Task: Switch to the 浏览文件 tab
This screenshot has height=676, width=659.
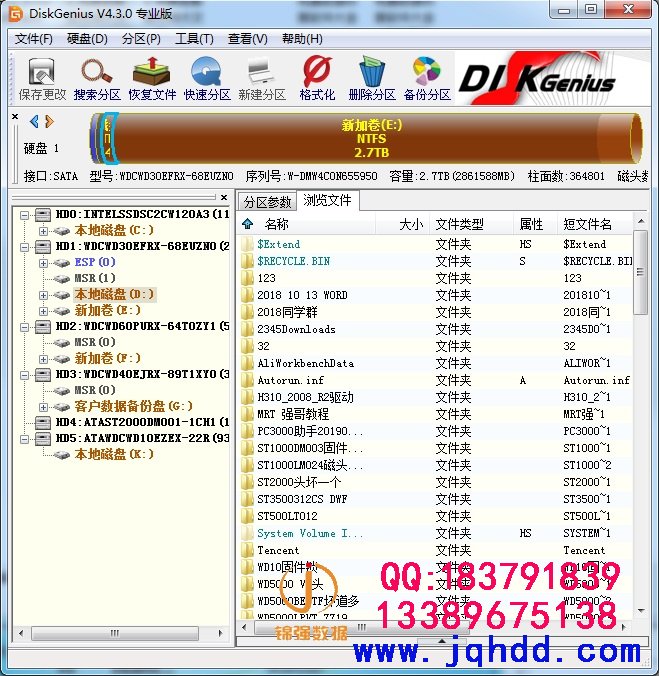Action: [x=327, y=200]
